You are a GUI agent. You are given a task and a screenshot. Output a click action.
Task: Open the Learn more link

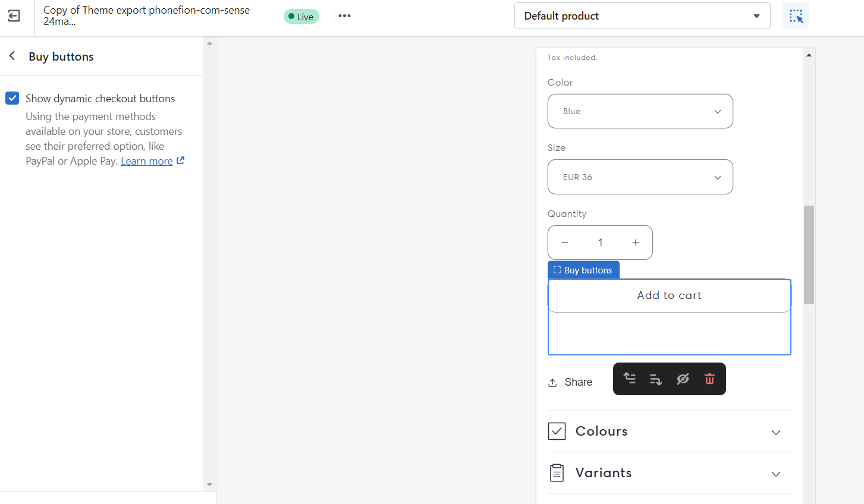click(147, 161)
